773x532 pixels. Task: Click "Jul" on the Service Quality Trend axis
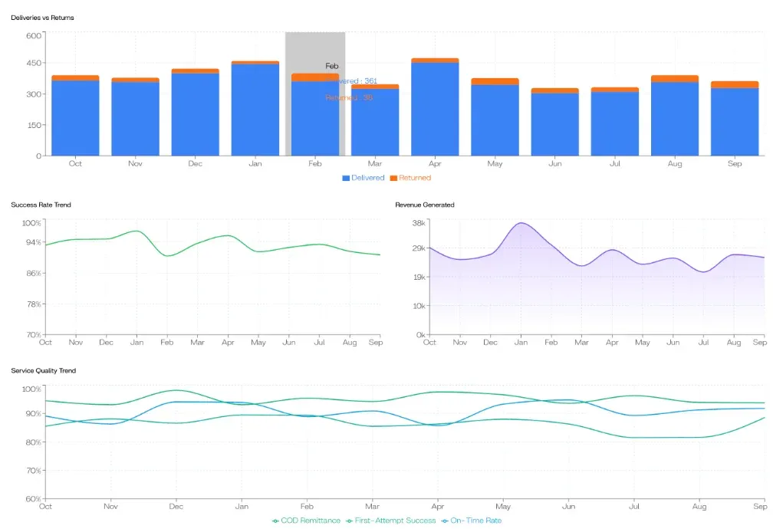(x=634, y=507)
